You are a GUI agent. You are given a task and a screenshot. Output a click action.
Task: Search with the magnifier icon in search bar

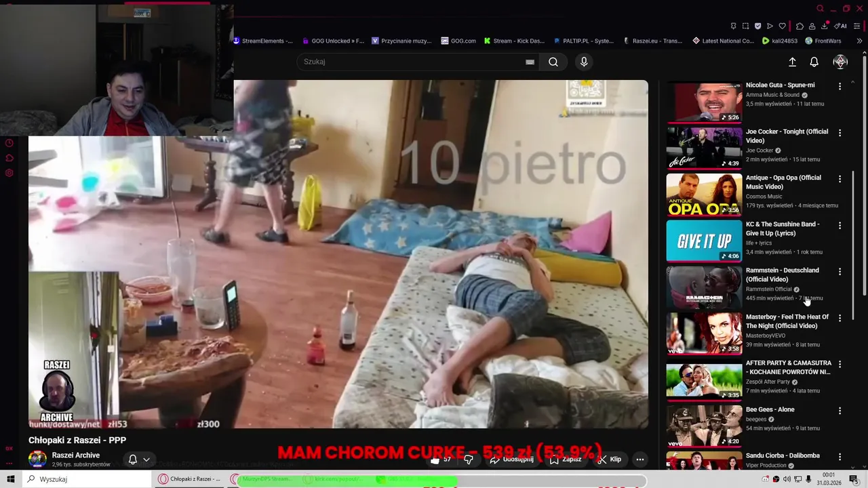pos(553,62)
